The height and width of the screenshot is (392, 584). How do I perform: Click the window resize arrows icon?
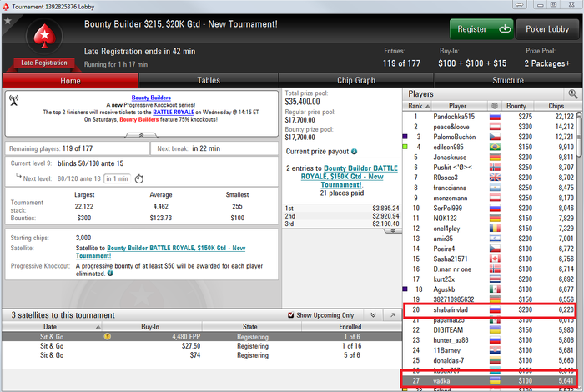pos(520,4)
